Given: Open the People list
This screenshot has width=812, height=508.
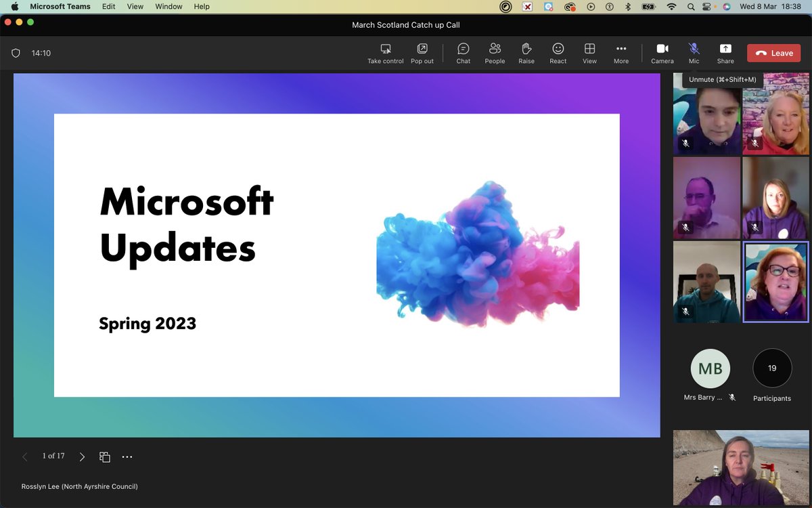Looking at the screenshot, I should 495,53.
